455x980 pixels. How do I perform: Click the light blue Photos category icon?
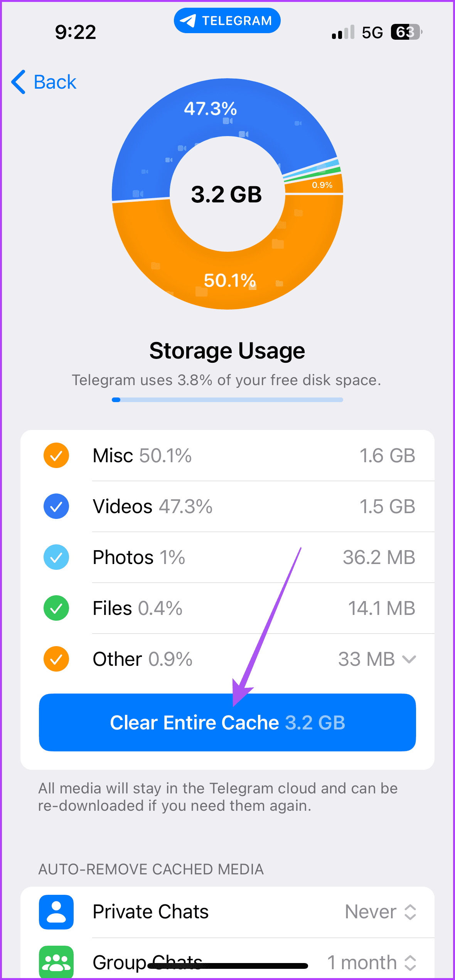click(56, 557)
